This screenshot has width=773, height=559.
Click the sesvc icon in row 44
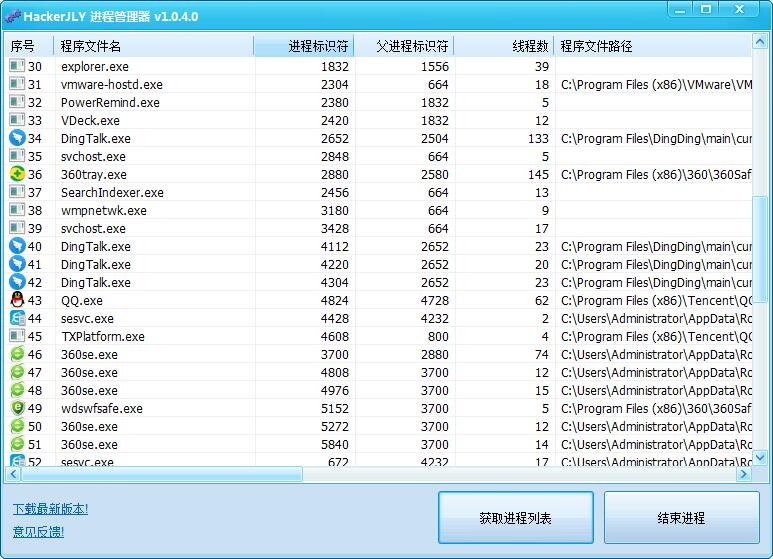pyautogui.click(x=17, y=318)
